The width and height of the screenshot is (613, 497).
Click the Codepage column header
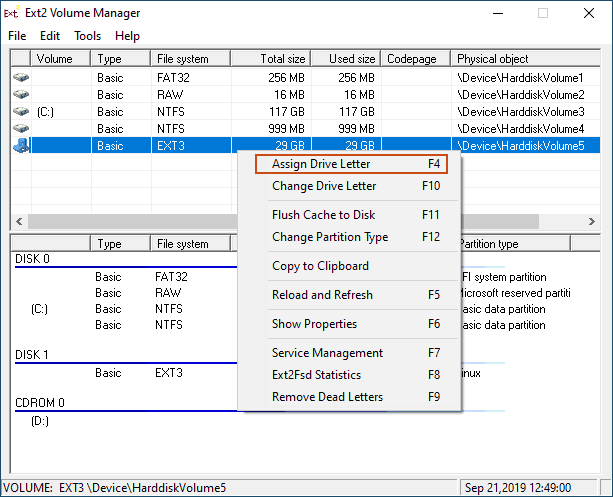pyautogui.click(x=416, y=59)
